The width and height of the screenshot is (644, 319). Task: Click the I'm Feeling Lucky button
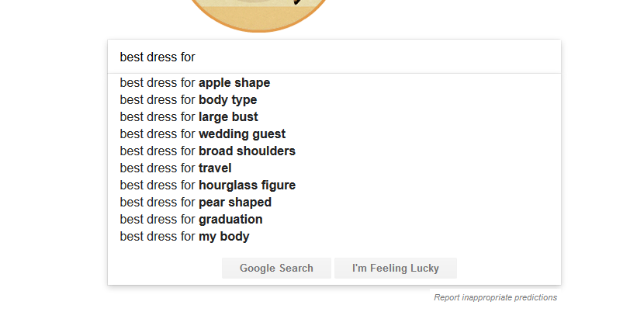point(396,269)
